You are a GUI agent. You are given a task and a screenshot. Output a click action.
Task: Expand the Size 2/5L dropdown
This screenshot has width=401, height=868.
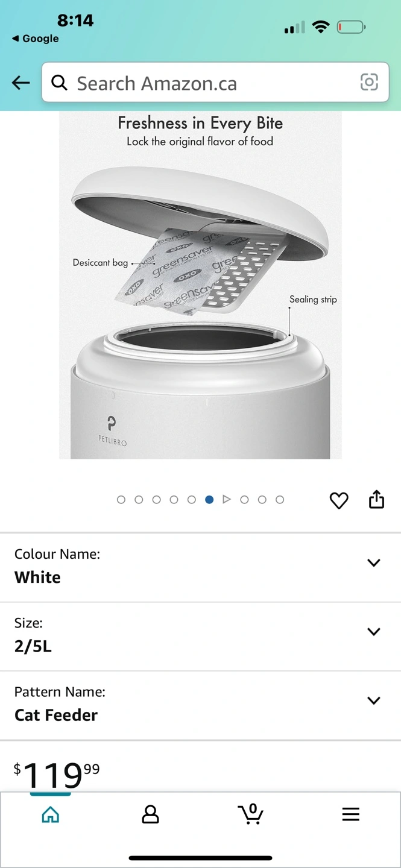200,637
